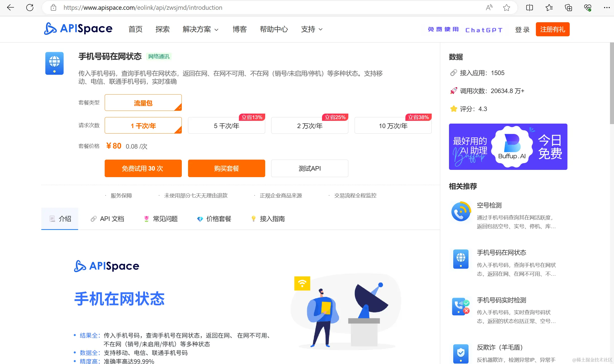Click the APISpace logo in header
The width and height of the screenshot is (614, 364).
(78, 29)
